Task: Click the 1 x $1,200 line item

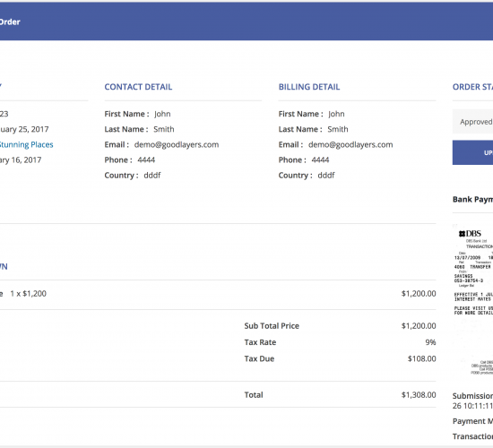Action: [x=29, y=294]
